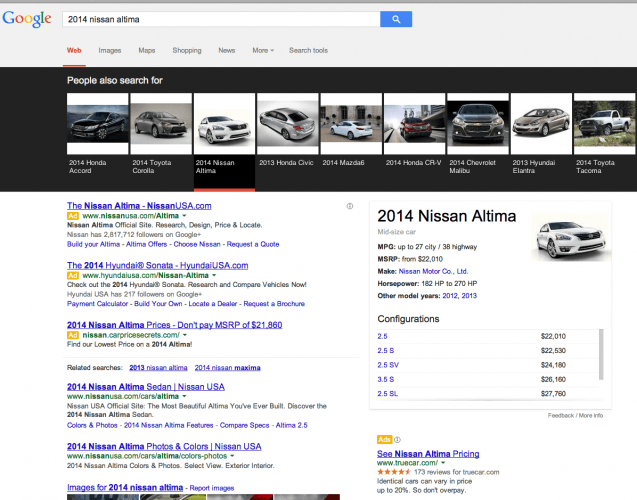637x500 pixels.
Task: Open dropdown arrow next to www.truecar.com
Action: point(443,463)
